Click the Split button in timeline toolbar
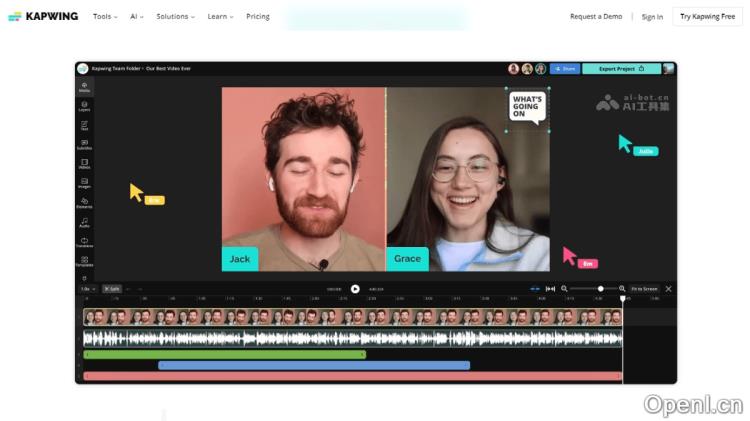750x421 pixels. (111, 289)
